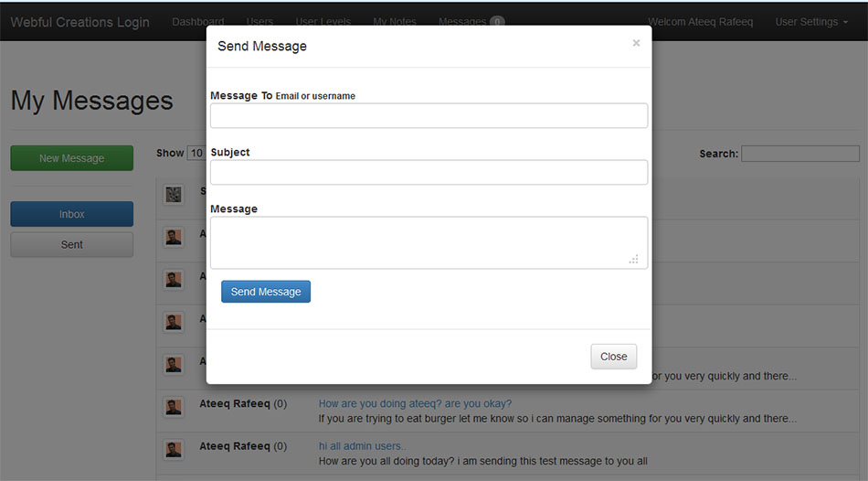Screen dimensions: 868x481
Task: Focus the Subject input field
Action: point(429,172)
